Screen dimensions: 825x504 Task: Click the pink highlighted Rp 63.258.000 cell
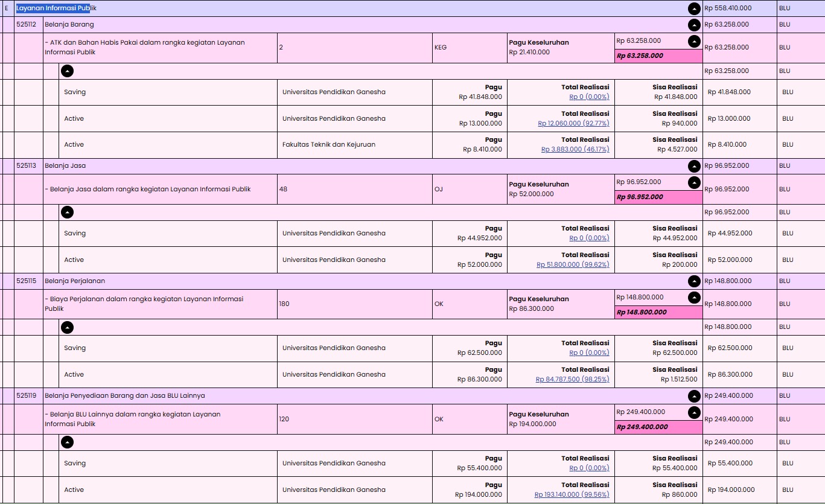[658, 56]
